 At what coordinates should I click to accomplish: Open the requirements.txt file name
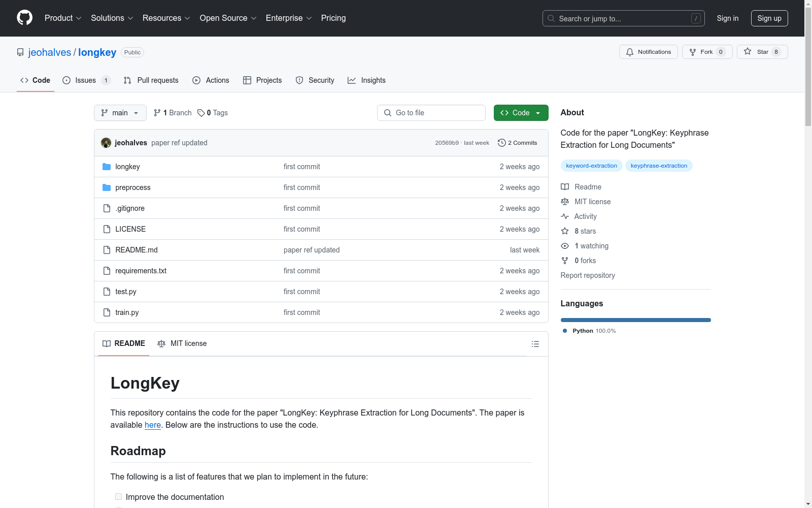[x=141, y=271]
